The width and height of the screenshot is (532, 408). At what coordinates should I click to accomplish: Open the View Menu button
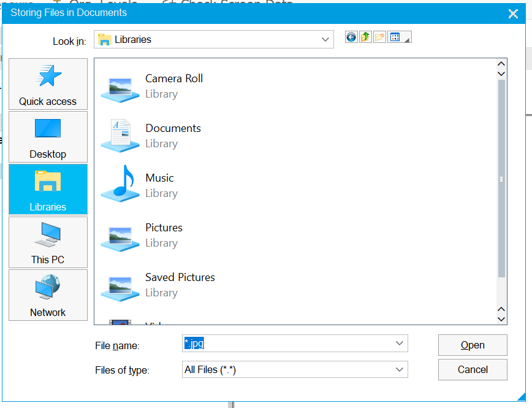pyautogui.click(x=400, y=37)
